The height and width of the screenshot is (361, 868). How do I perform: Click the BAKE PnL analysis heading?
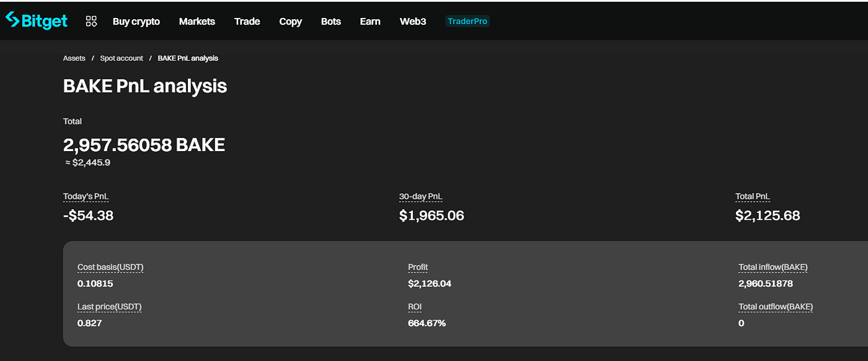pos(145,86)
